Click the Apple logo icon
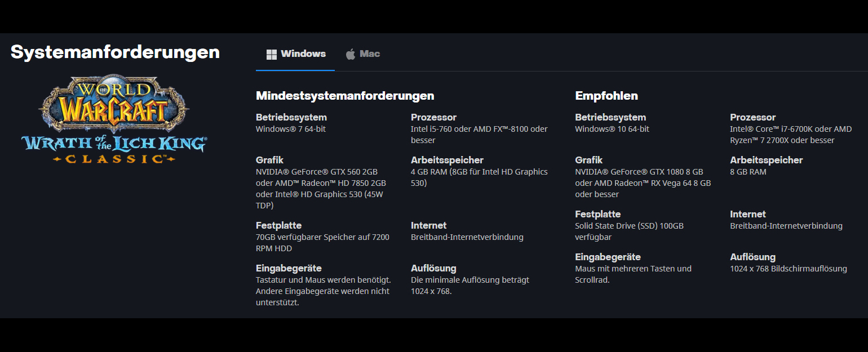This screenshot has width=868, height=352. tap(351, 54)
